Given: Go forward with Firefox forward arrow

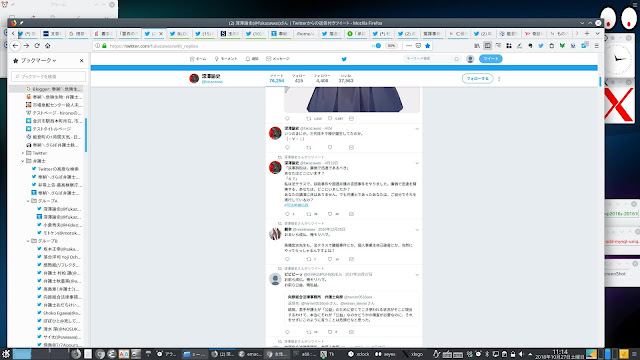Looking at the screenshot, I should click(x=26, y=46).
